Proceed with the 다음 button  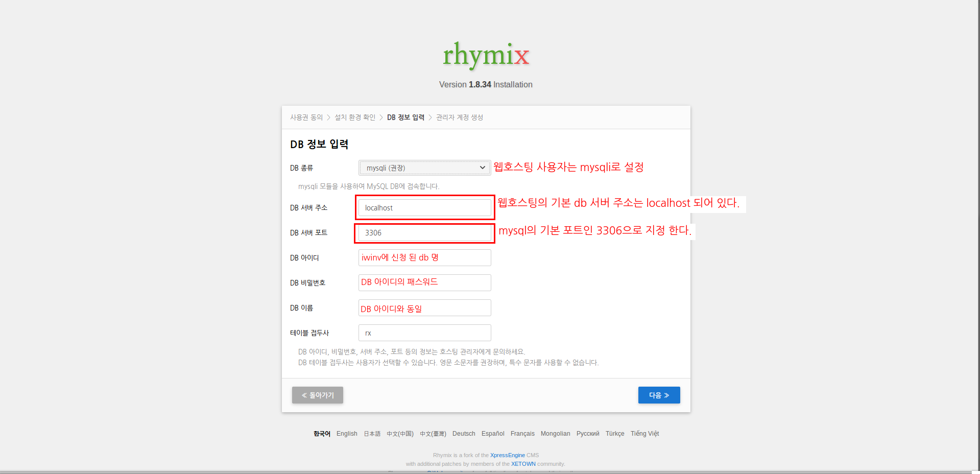(659, 395)
